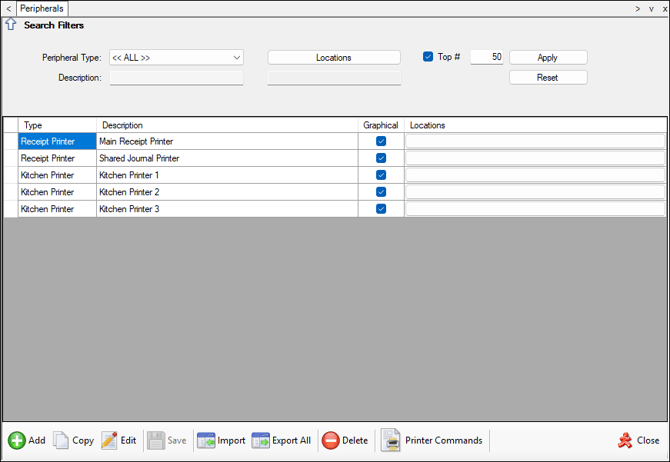Sort by the Description column header
Screen dimensions: 670x462
(227, 125)
